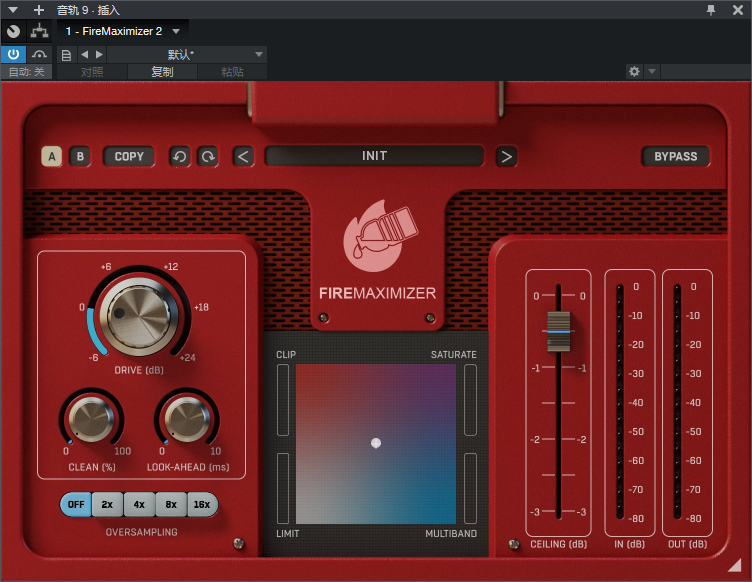The image size is (752, 582).
Task: Toggle the plugin power button
Action: [x=13, y=54]
